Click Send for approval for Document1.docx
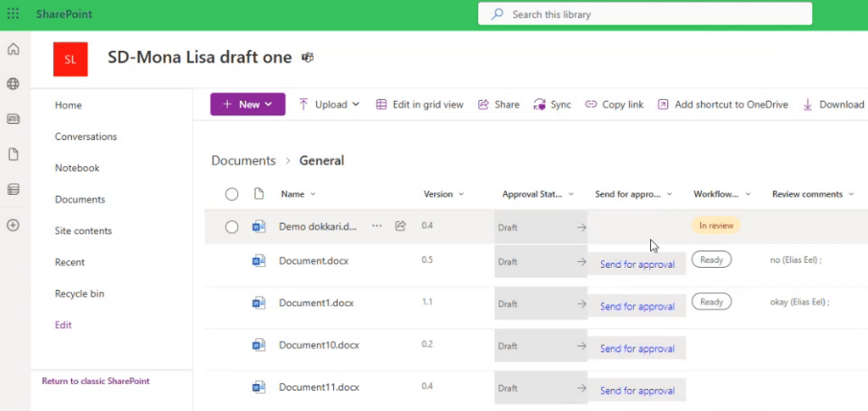This screenshot has width=868, height=411. [x=637, y=307]
